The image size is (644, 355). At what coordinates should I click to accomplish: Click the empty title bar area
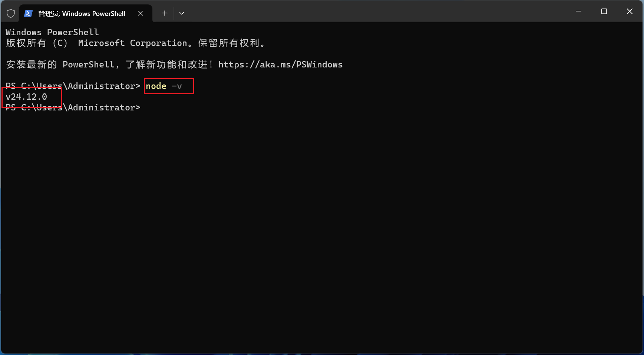coord(371,11)
